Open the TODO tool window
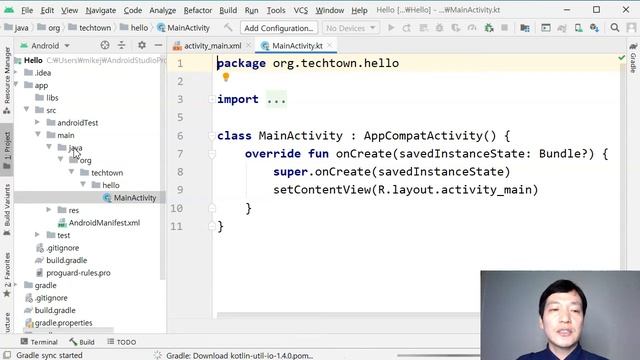Viewport: 640px width, 360px height. tap(122, 342)
